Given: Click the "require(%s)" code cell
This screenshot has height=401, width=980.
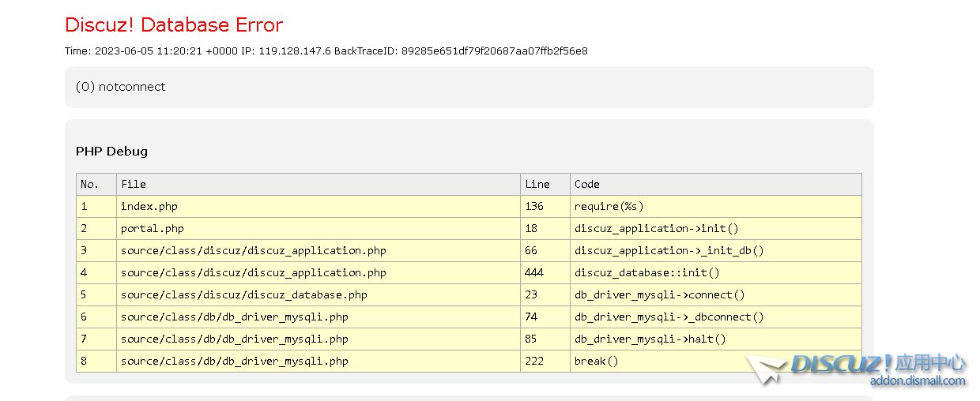Looking at the screenshot, I should pyautogui.click(x=609, y=207).
